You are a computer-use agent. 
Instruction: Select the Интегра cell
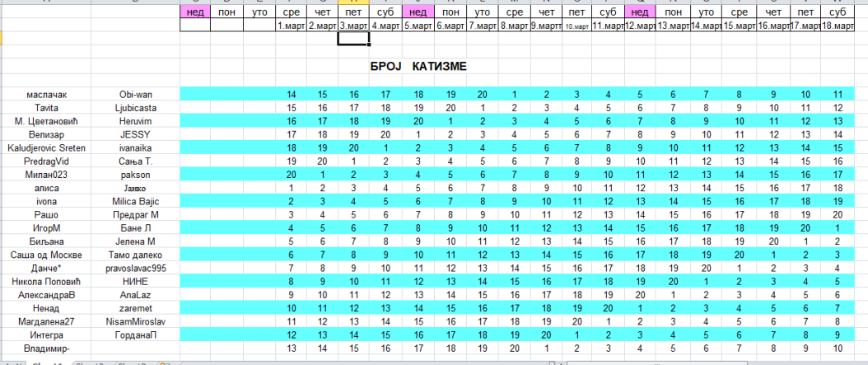pos(46,335)
